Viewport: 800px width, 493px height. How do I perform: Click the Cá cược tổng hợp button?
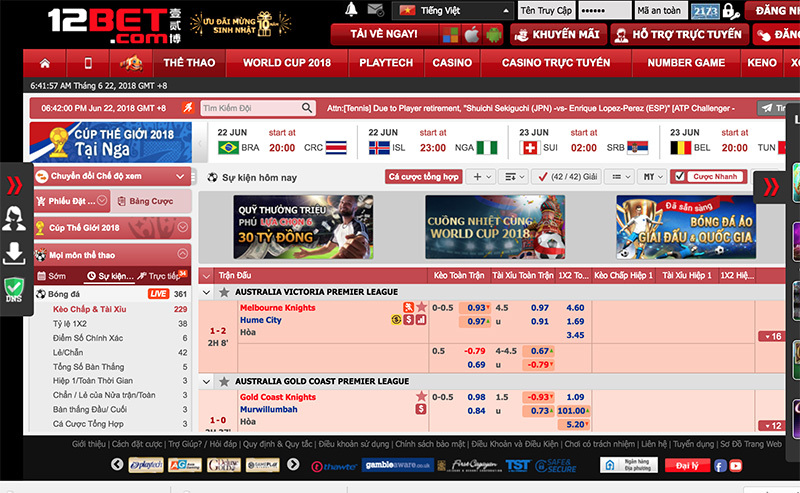[x=423, y=177]
